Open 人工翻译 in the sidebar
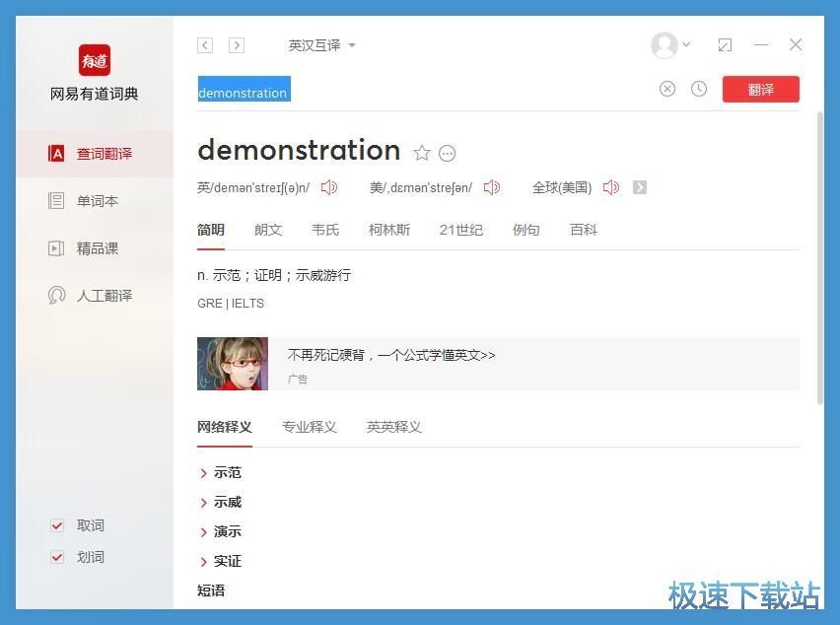The image size is (840, 625). click(x=95, y=296)
